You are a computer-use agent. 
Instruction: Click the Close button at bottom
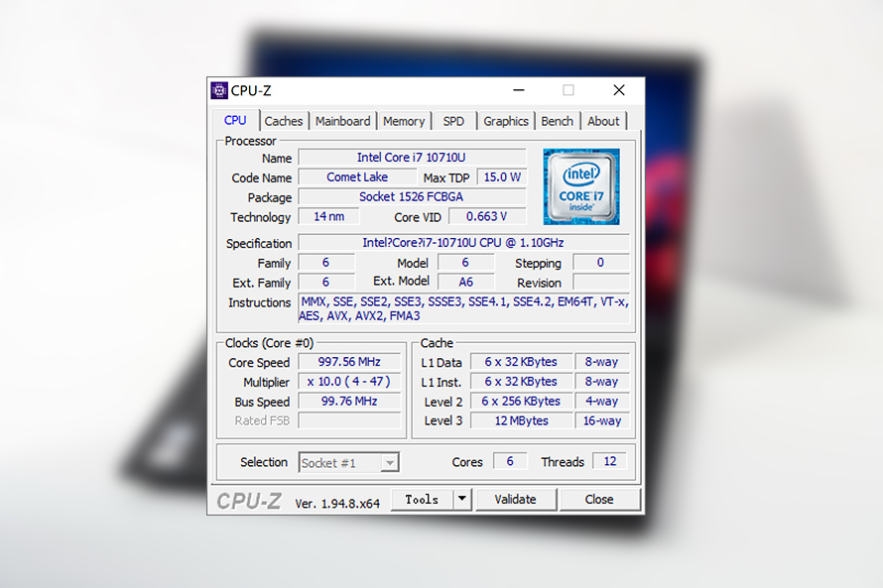(x=598, y=500)
